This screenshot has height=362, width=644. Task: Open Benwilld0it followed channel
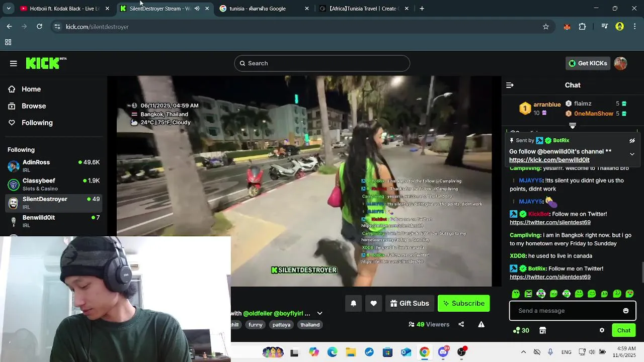click(53, 221)
